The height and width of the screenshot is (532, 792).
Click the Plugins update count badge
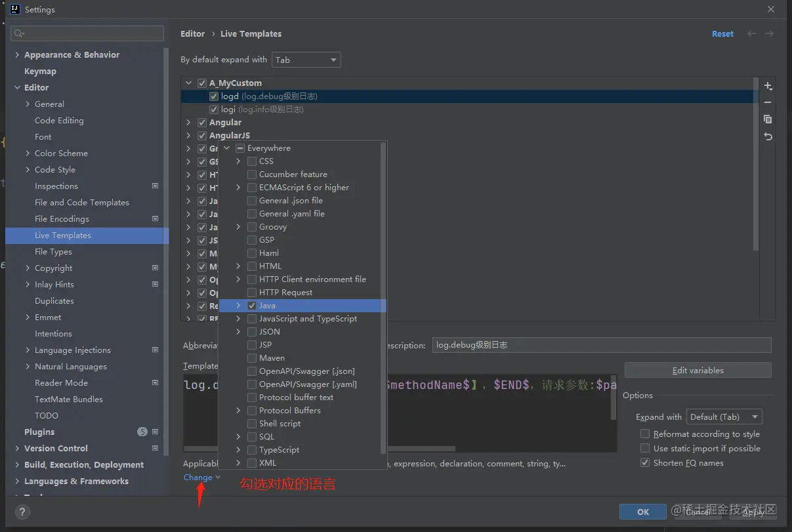pyautogui.click(x=142, y=432)
